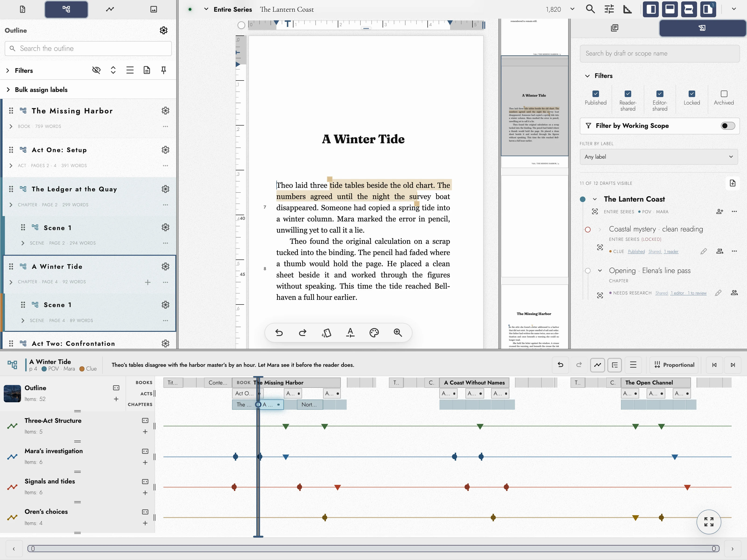The height and width of the screenshot is (560, 747).
Task: Click the expand/collapse all arrows icon
Action: tap(113, 70)
